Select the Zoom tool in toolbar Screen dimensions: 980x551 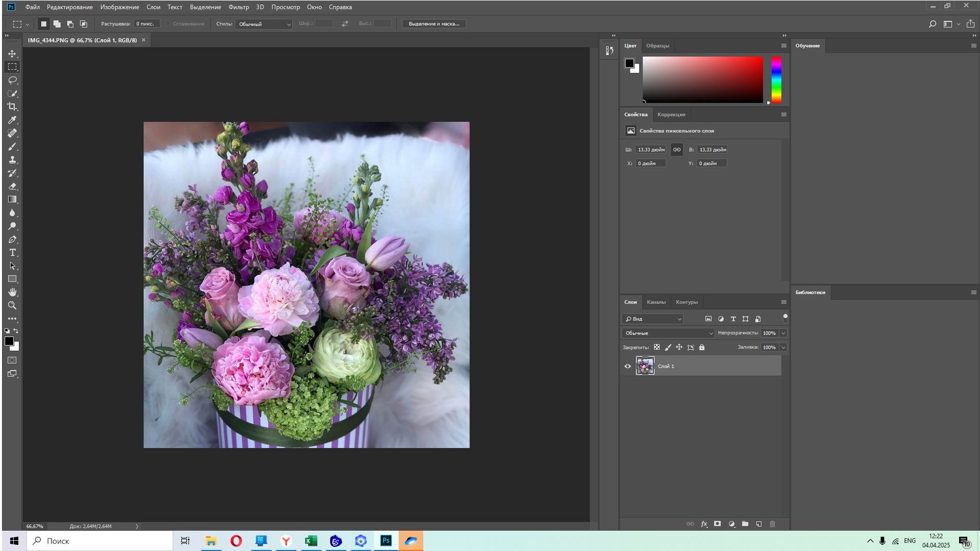click(12, 305)
